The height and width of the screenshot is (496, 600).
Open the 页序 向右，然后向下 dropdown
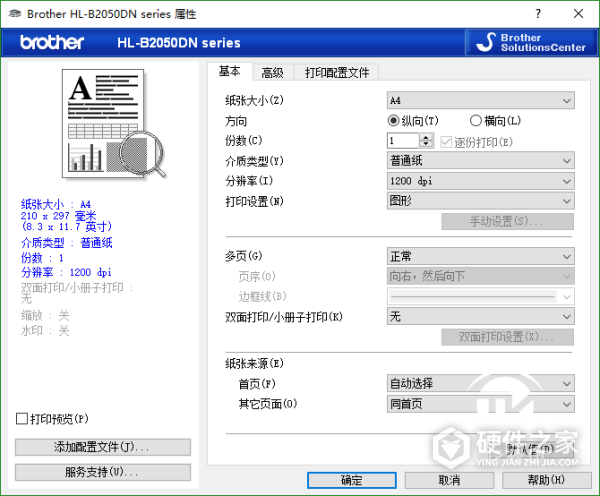[481, 276]
